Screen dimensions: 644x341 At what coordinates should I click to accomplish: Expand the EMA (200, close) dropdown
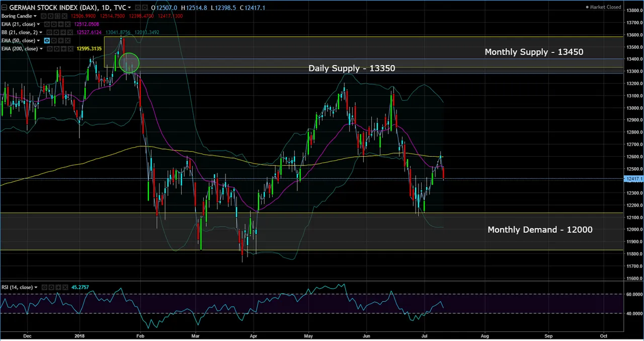[x=41, y=48]
